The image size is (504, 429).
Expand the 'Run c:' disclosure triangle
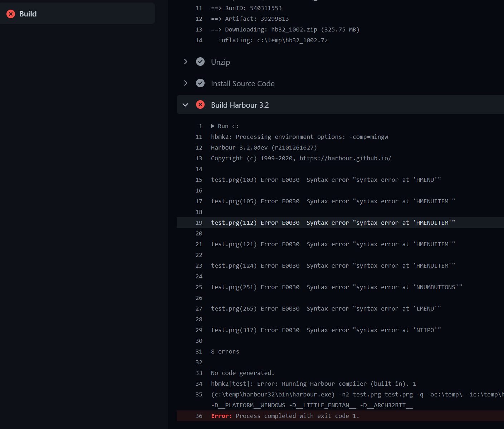click(x=213, y=126)
